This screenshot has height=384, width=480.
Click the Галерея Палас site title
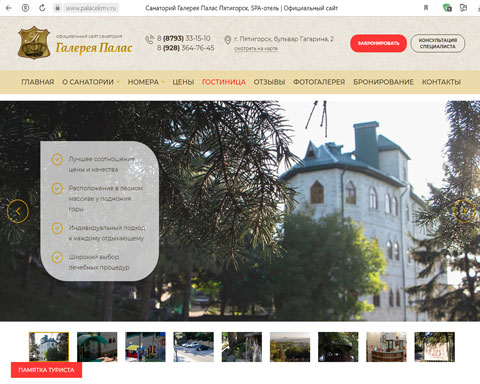coord(94,48)
